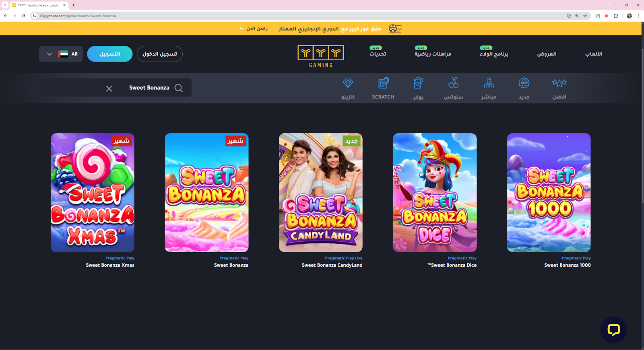644x350 pixels.
Task: Expand the AR language dropdown
Action: (61, 54)
